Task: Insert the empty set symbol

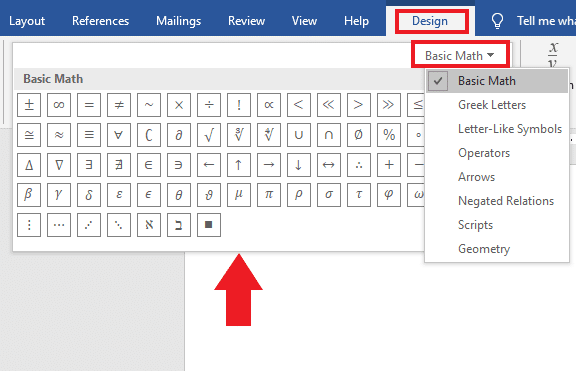Action: click(x=359, y=135)
